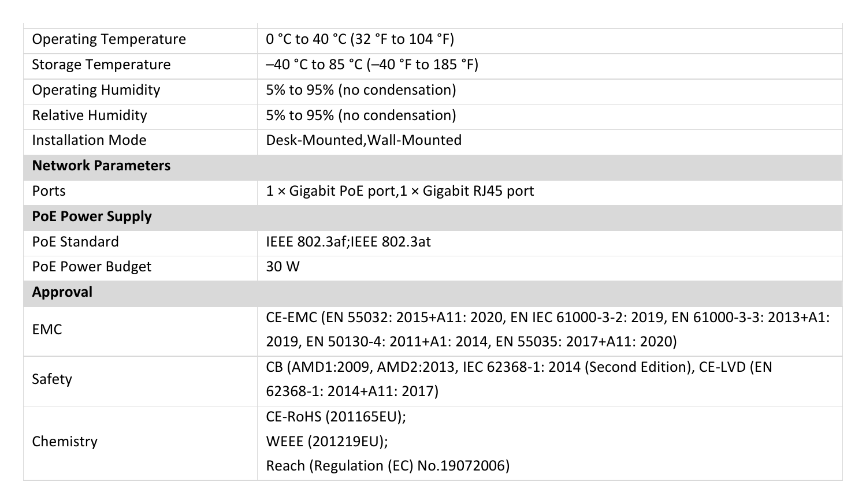Click the Operating Humidity row label
The width and height of the screenshot is (866, 504).
[96, 90]
